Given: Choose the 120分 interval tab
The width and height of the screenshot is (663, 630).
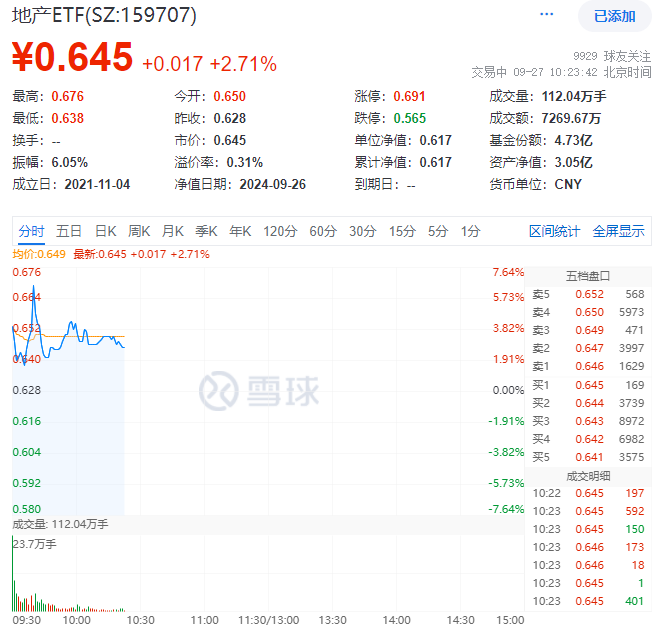Looking at the screenshot, I should (280, 231).
